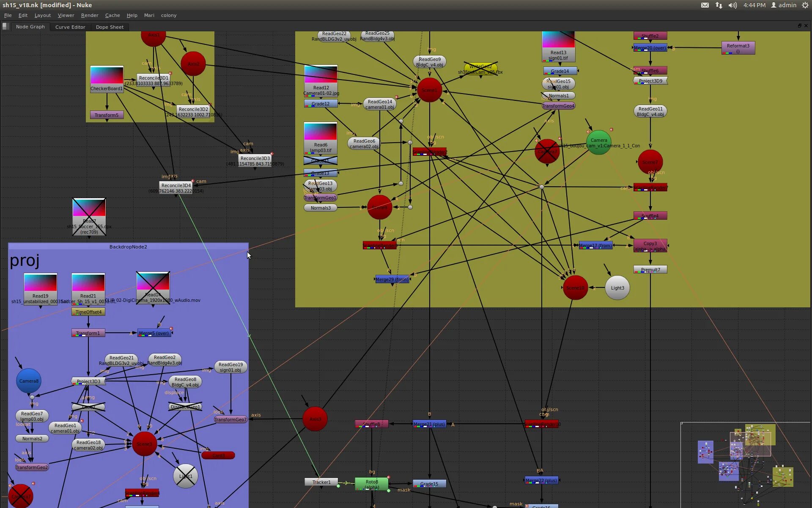Select the disabled Read7 node
812x508 pixels.
pos(89,217)
